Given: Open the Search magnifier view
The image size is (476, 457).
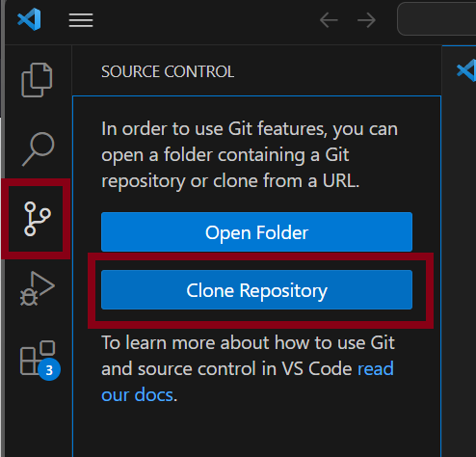Looking at the screenshot, I should [x=38, y=149].
